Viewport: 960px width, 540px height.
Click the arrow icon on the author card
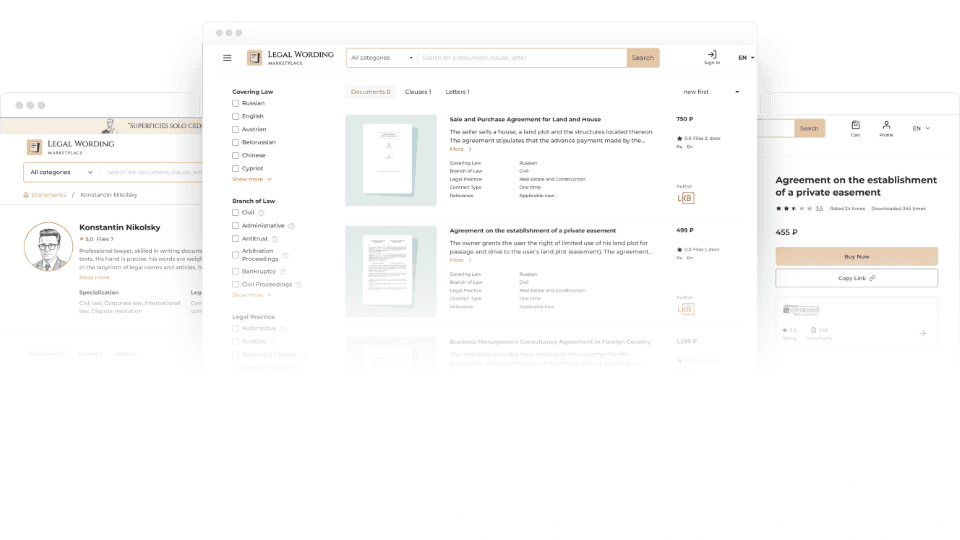point(922,333)
